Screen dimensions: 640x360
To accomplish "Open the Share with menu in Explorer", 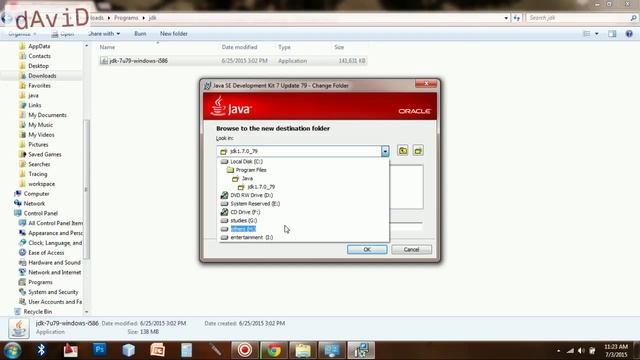I will (104, 34).
